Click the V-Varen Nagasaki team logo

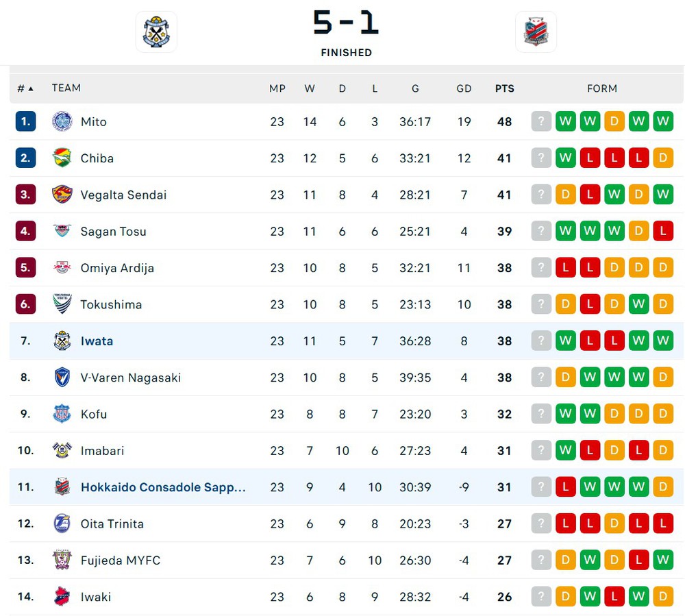(x=62, y=378)
